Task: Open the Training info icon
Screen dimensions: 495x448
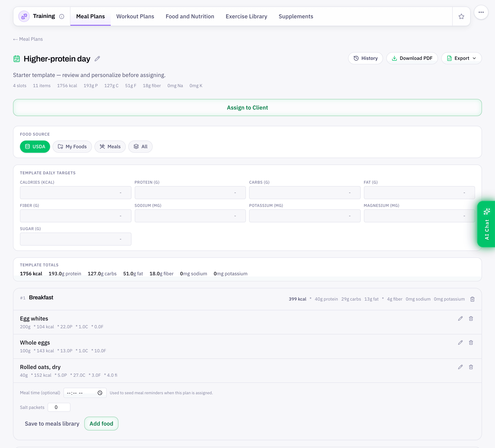Action: click(x=62, y=16)
